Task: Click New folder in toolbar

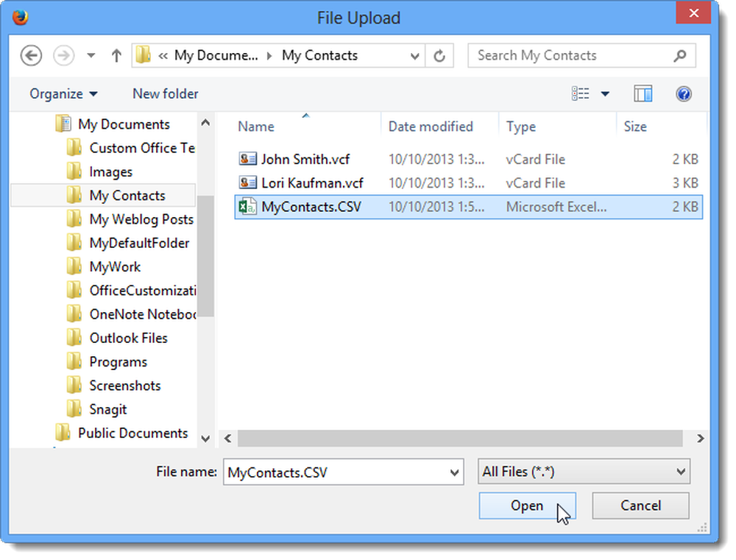Action: 165,94
